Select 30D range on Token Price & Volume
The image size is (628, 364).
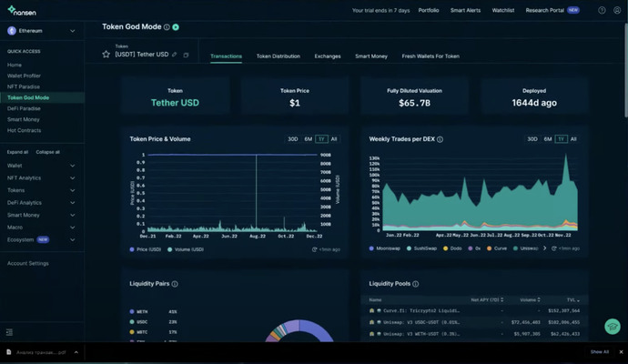point(292,139)
